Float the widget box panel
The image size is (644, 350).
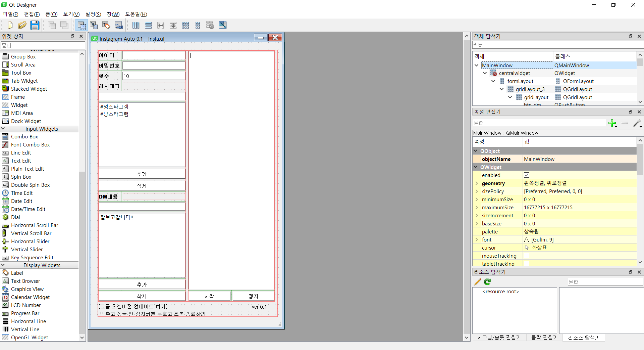pyautogui.click(x=72, y=36)
